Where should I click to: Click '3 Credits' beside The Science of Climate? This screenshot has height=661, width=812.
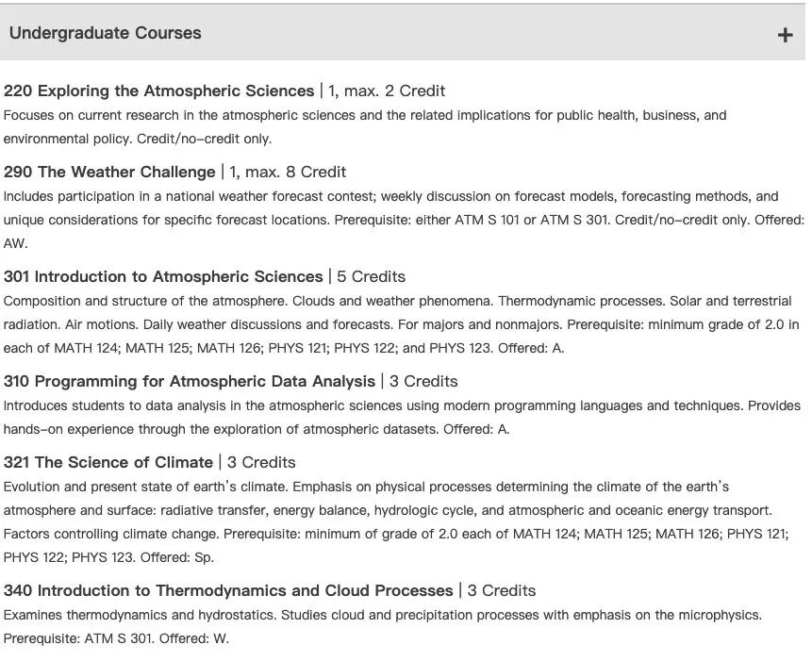pyautogui.click(x=261, y=462)
